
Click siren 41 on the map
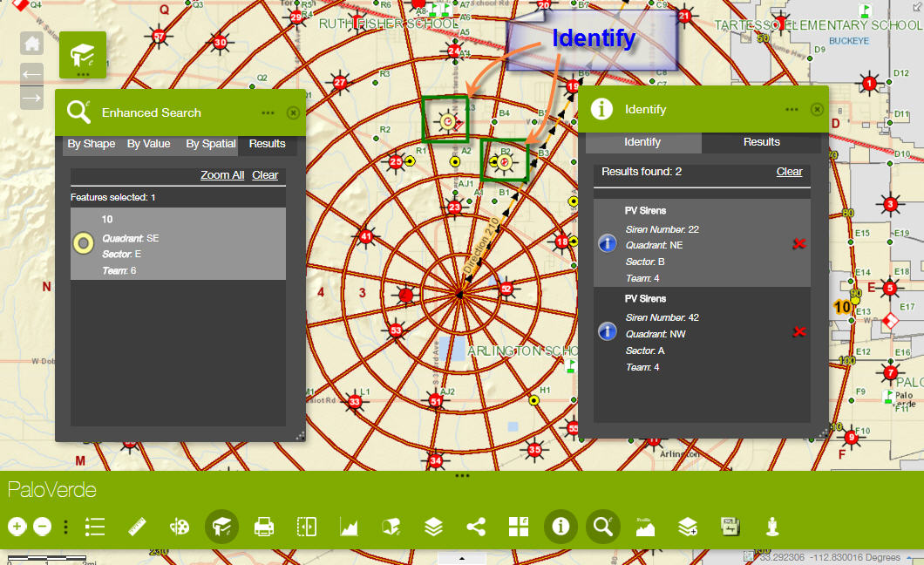click(366, 237)
